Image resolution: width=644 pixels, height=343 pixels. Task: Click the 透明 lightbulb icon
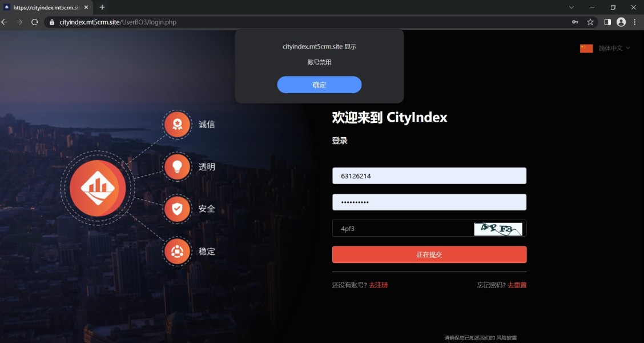pyautogui.click(x=177, y=166)
